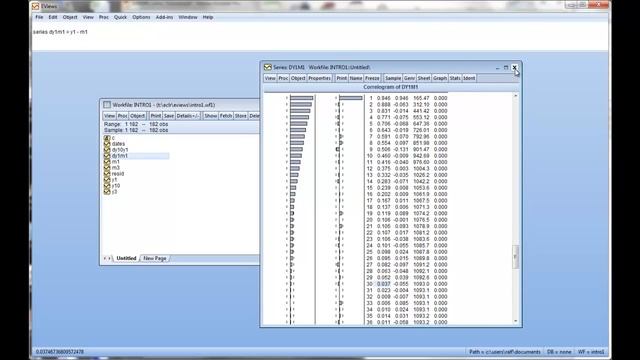
Task: Open the File menu
Action: [x=39, y=17]
